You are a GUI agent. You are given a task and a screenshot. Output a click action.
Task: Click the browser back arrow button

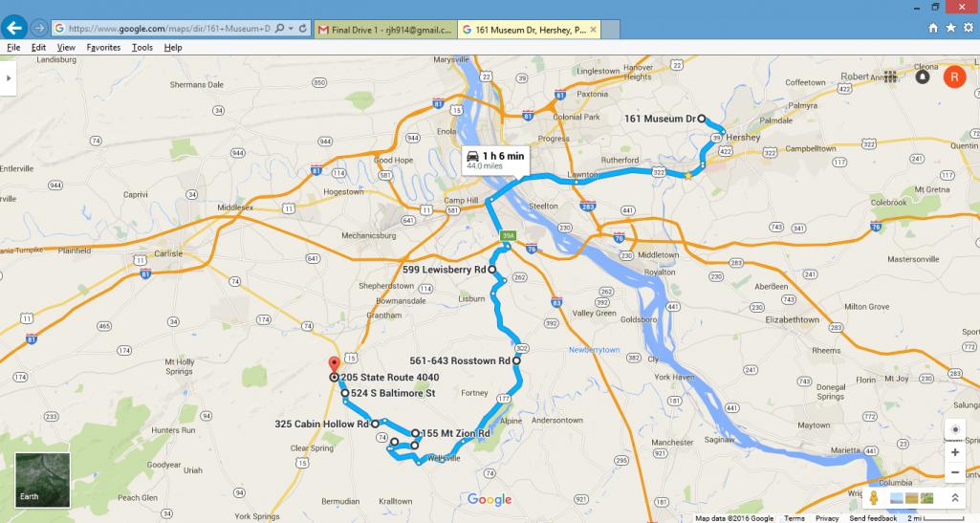(13, 28)
